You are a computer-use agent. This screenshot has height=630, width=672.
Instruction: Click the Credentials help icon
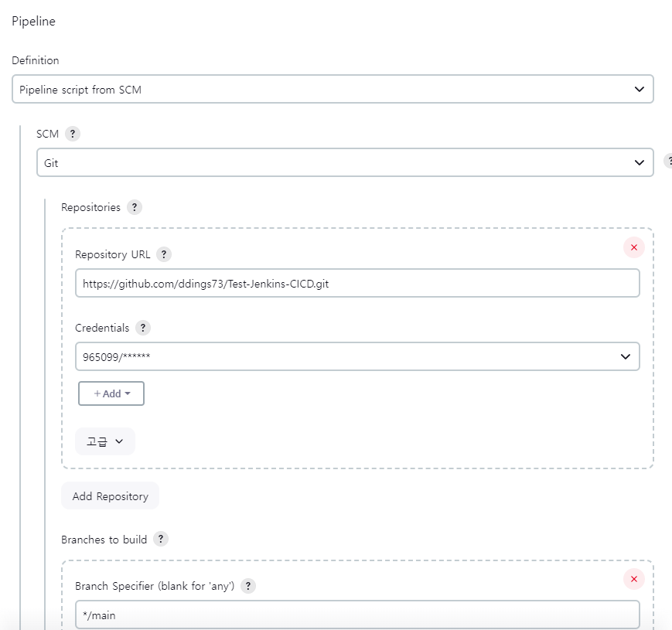coord(142,328)
